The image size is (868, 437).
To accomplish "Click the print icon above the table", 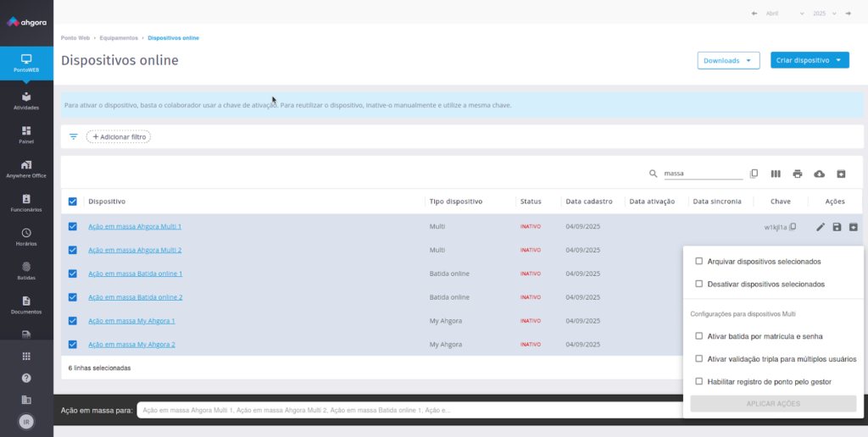I will 797,174.
